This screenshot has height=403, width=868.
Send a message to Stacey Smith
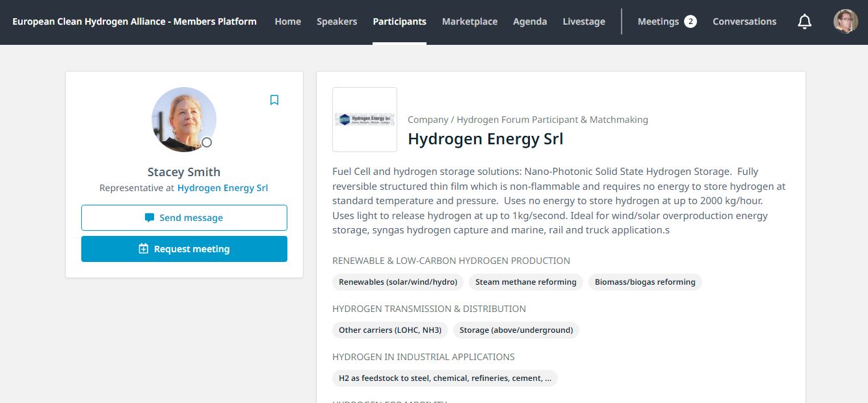[184, 218]
